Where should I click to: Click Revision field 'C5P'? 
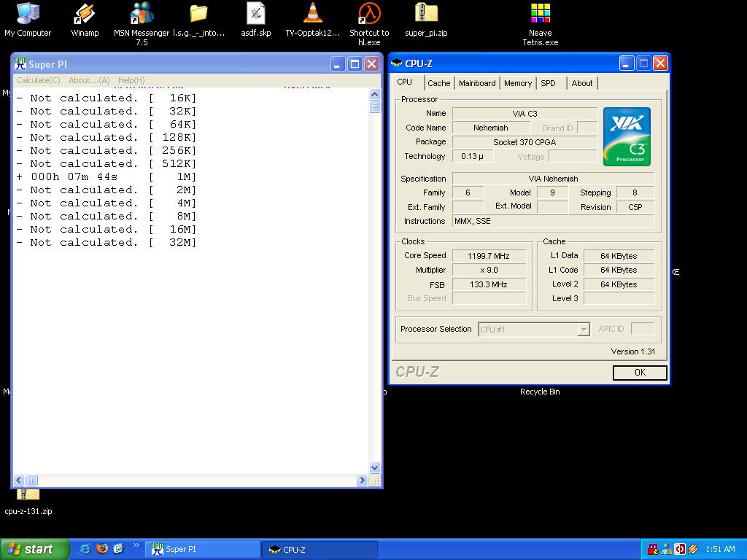coord(635,207)
